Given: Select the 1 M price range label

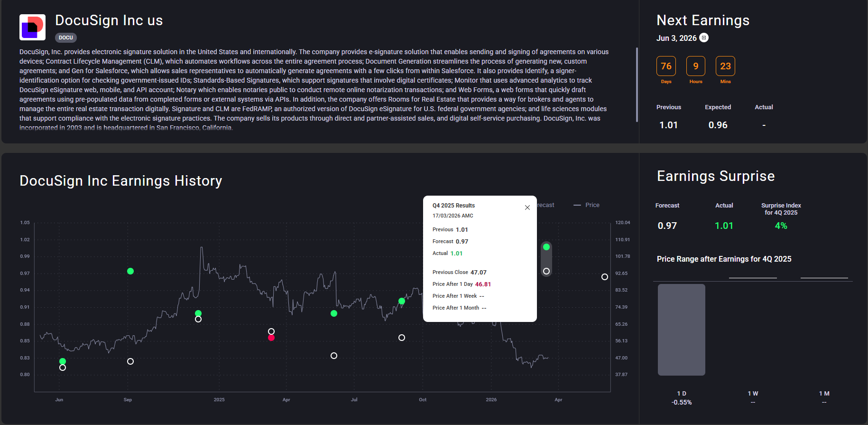Looking at the screenshot, I should [824, 394].
